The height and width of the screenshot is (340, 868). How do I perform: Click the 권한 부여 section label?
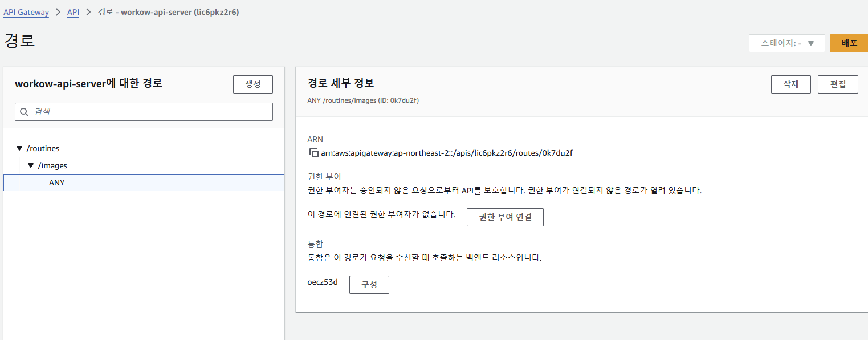click(x=324, y=176)
